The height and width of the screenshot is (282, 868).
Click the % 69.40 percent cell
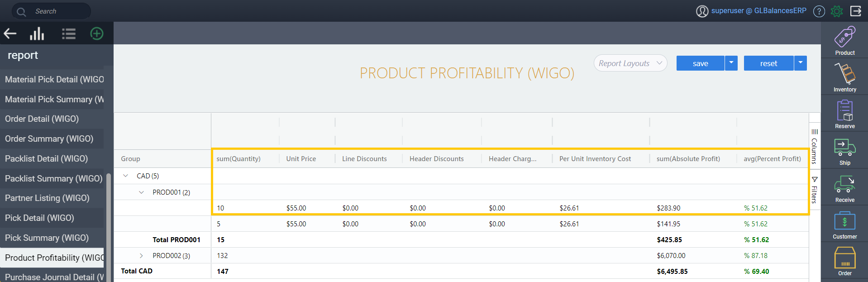click(757, 272)
